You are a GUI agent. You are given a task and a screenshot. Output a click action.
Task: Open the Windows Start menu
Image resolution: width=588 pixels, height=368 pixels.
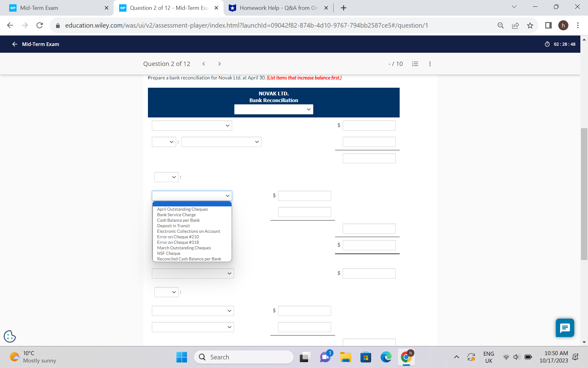coord(181,357)
